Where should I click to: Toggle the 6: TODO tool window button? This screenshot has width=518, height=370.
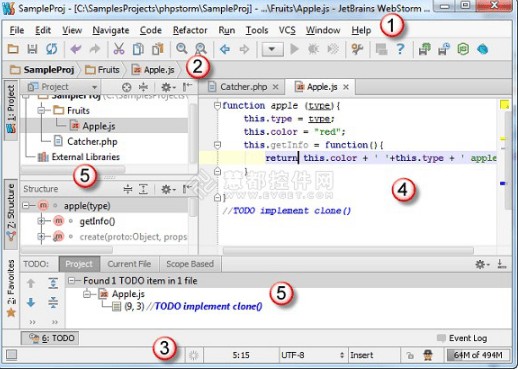51,338
